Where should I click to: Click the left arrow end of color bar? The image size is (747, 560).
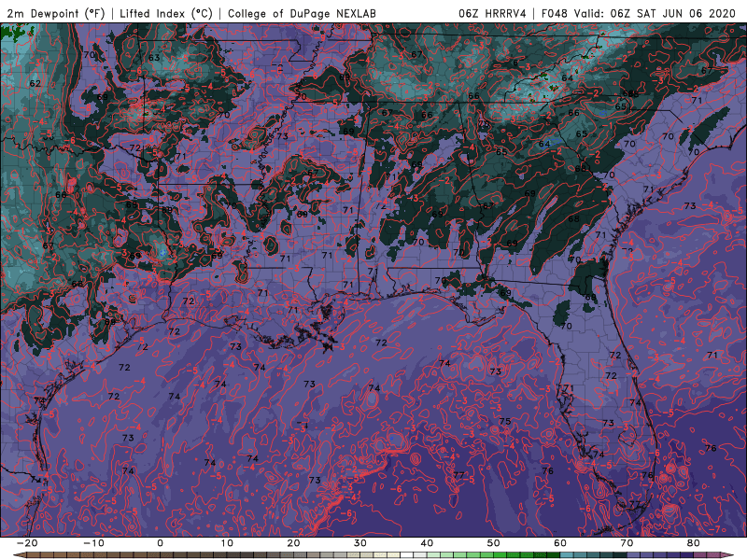pyautogui.click(x=19, y=555)
